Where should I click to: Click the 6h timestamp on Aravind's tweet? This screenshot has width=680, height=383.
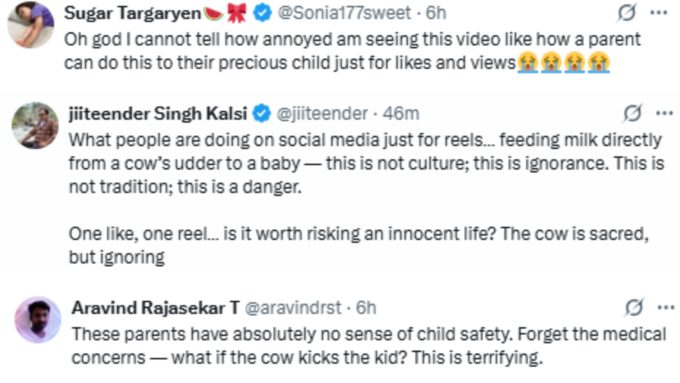(x=366, y=308)
